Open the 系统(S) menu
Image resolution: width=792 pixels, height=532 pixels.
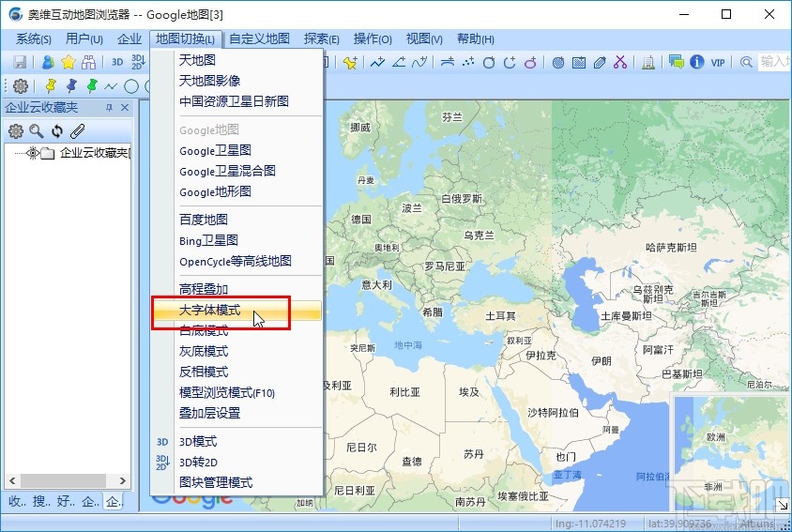tap(34, 38)
